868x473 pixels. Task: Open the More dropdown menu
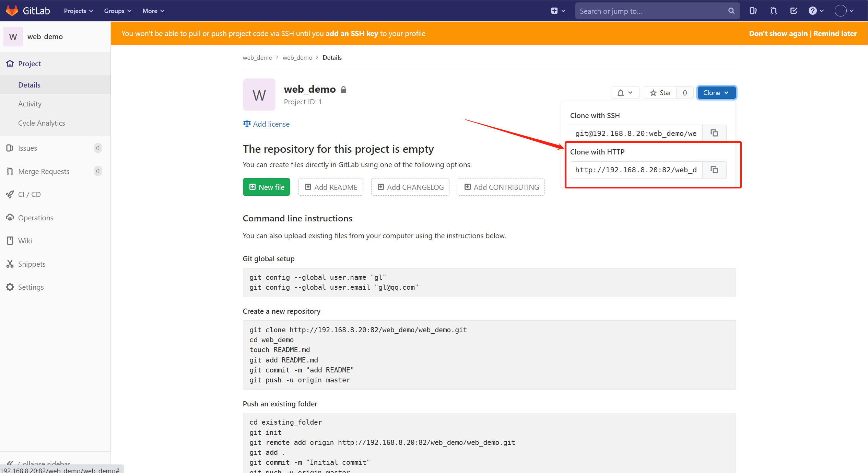(x=153, y=11)
